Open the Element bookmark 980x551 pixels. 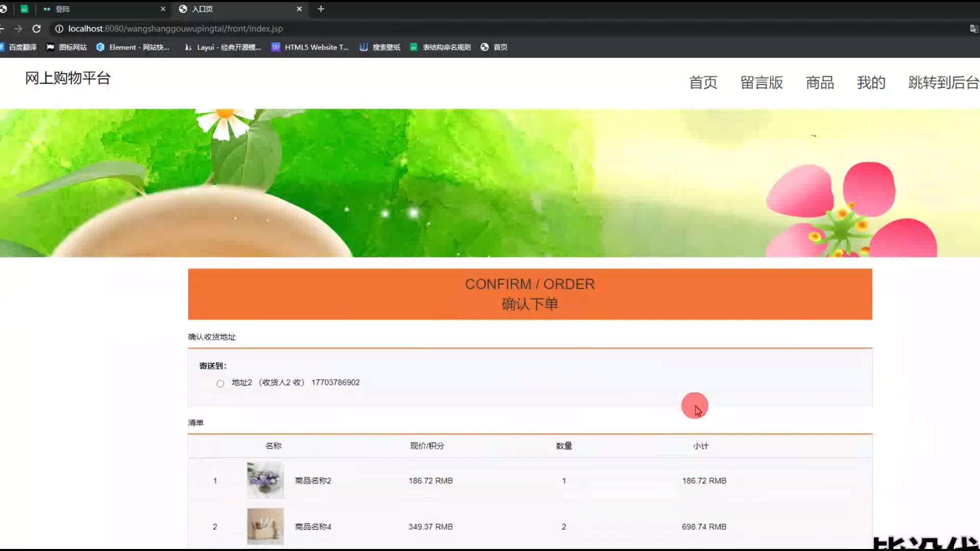pos(133,47)
